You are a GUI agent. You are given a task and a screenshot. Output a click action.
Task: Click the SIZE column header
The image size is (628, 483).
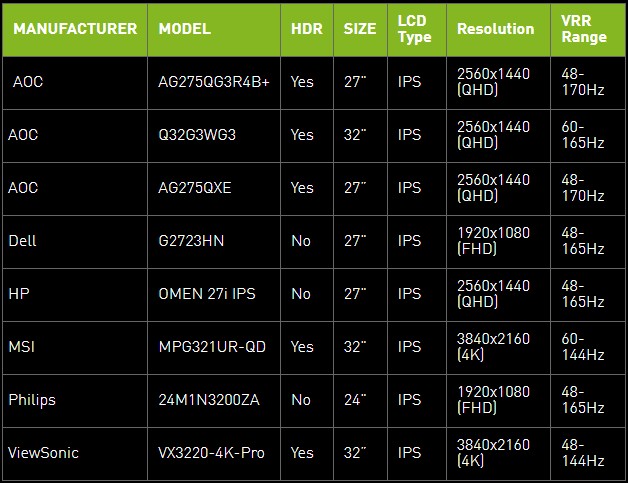click(360, 29)
